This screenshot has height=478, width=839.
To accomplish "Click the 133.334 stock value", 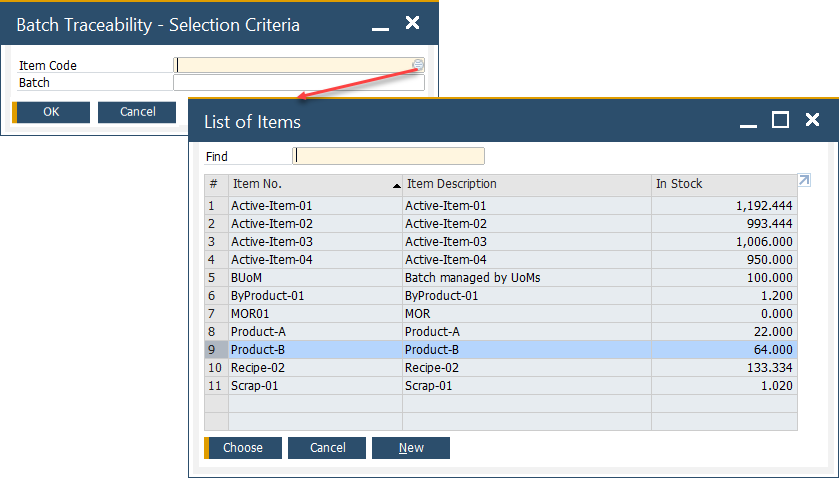I will point(769,368).
